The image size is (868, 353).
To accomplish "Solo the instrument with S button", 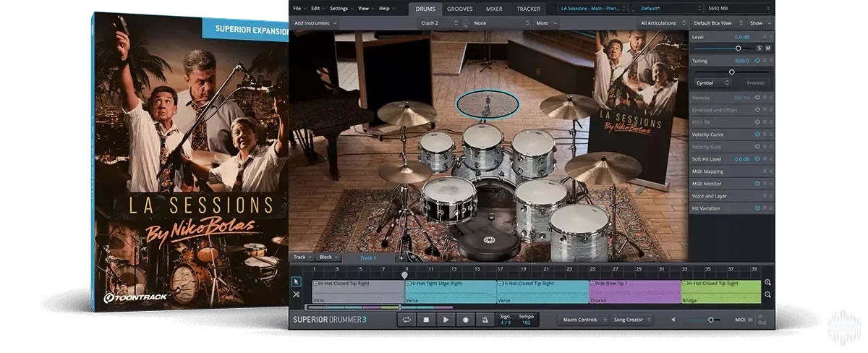I will [759, 48].
